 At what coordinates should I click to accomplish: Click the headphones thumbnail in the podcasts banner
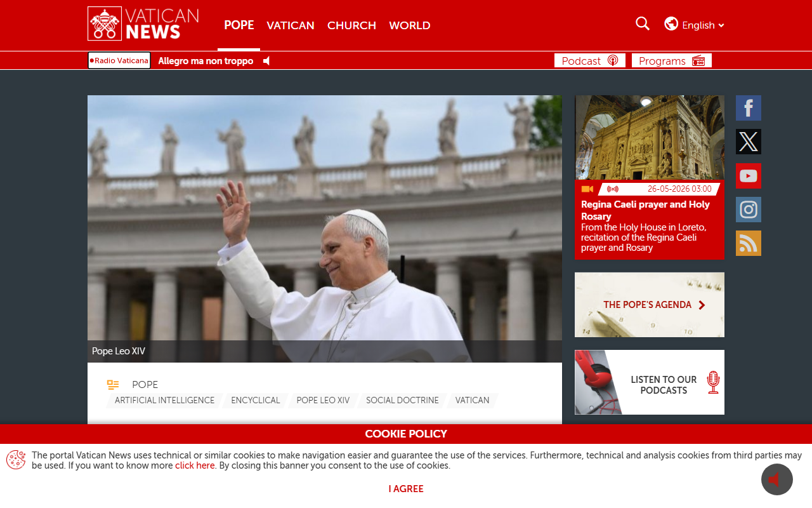click(x=598, y=382)
